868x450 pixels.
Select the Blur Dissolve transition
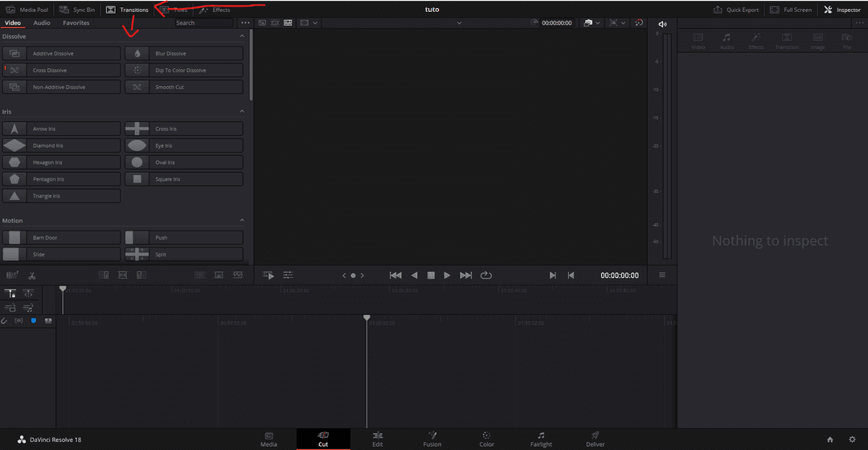click(184, 53)
